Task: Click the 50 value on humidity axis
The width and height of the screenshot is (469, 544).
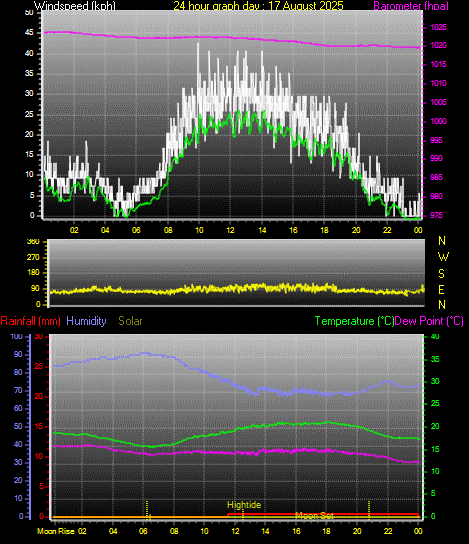Action: pos(18,426)
